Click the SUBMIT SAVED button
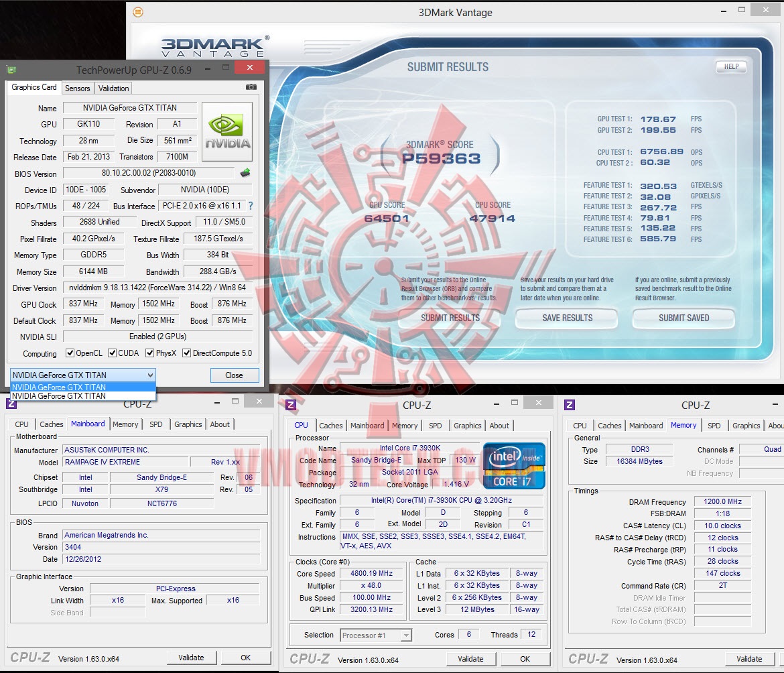Screen dimensions: 784x673 (683, 318)
